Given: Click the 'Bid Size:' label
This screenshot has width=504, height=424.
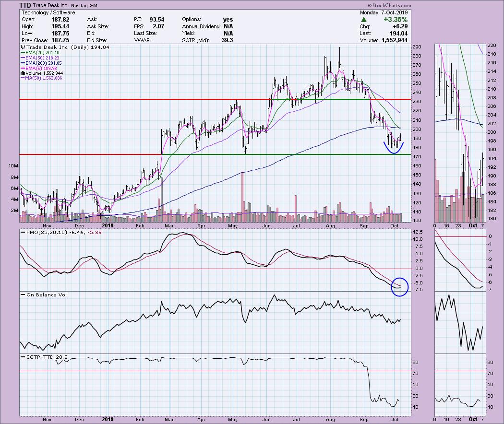Looking at the screenshot, I should 97,40.
